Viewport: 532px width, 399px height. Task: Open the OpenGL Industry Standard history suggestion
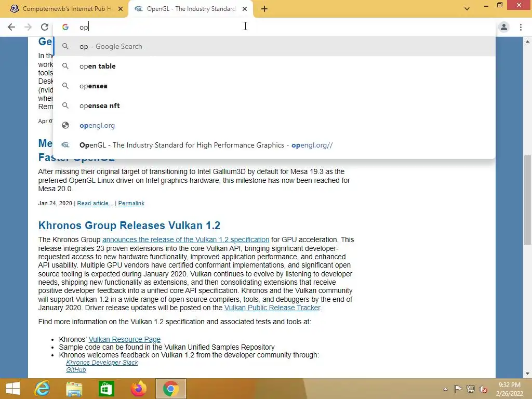[274, 145]
